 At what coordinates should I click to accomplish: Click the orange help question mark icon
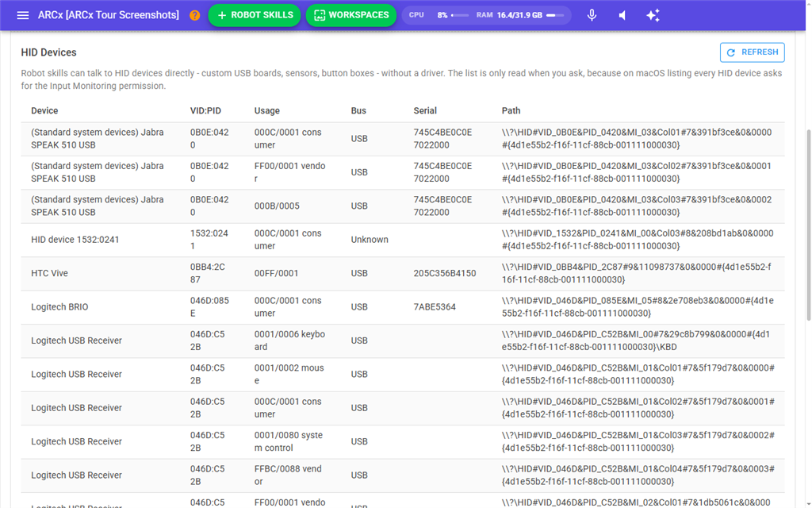(195, 15)
